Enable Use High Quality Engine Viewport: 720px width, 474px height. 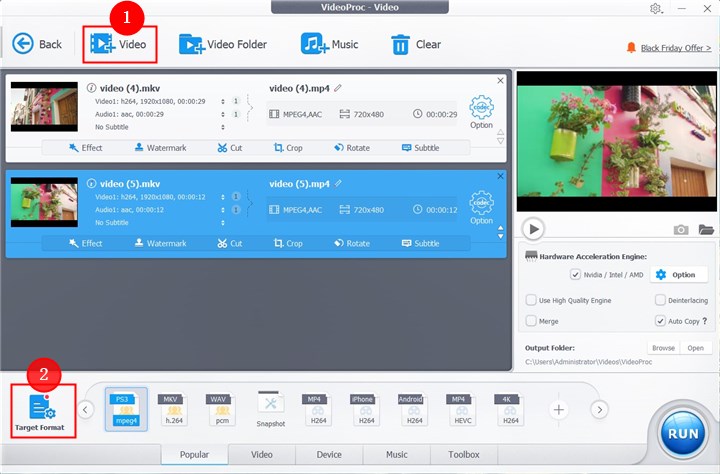click(531, 300)
